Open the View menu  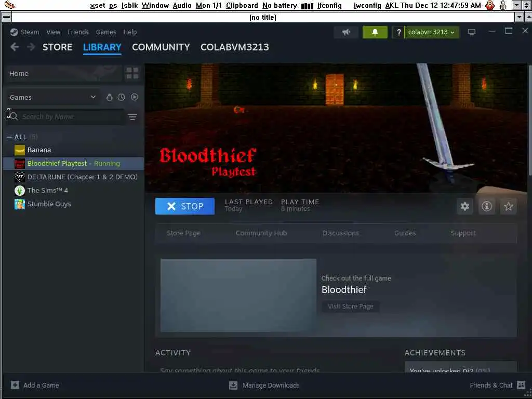[54, 32]
